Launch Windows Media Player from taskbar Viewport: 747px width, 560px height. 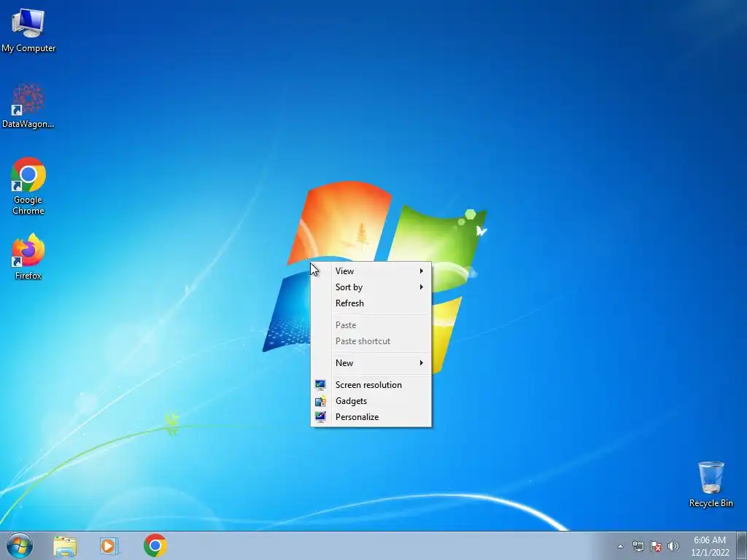(109, 545)
